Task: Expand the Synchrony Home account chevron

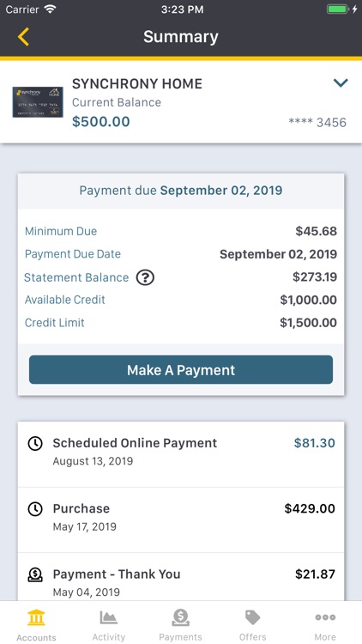Action: 341,83
